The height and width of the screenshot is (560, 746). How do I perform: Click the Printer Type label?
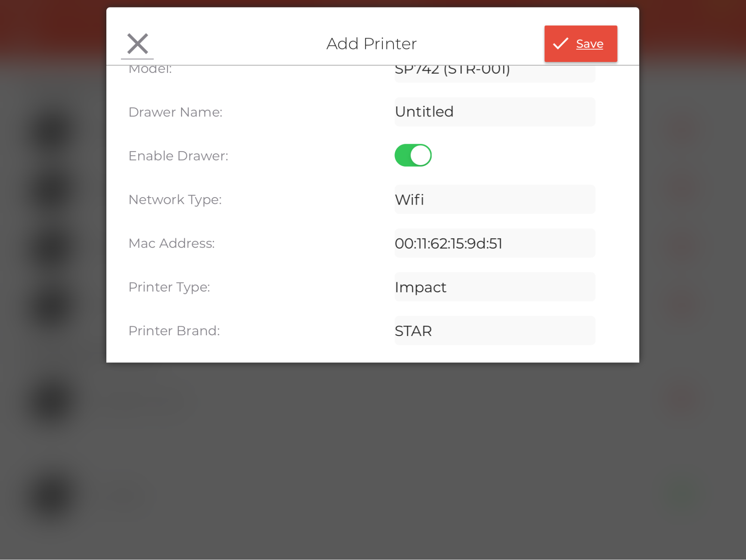[169, 287]
